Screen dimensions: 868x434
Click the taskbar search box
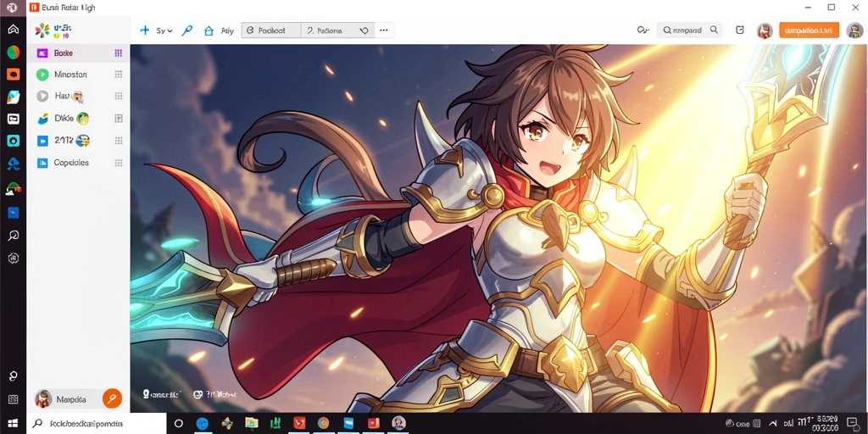97,424
